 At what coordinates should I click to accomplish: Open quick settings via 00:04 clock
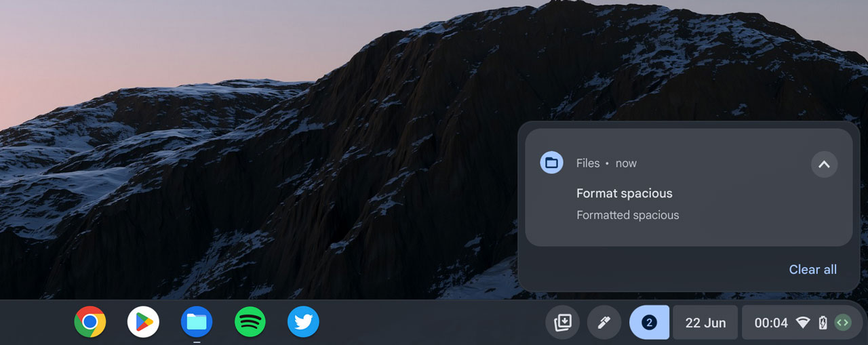tap(771, 323)
